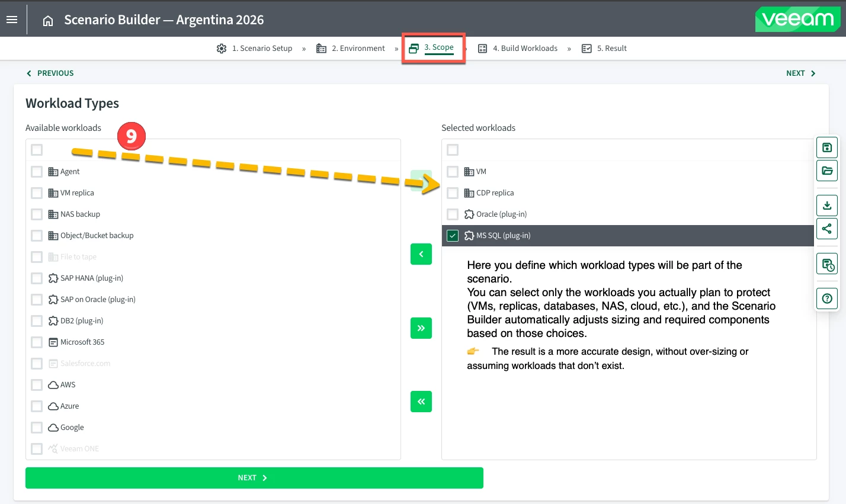
Task: Select the NAS backup checkbox
Action: point(37,214)
